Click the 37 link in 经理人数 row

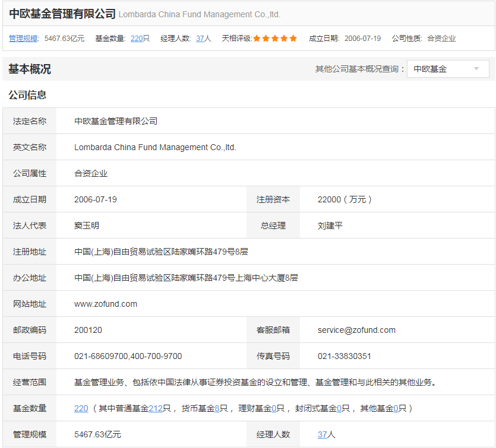point(322,435)
